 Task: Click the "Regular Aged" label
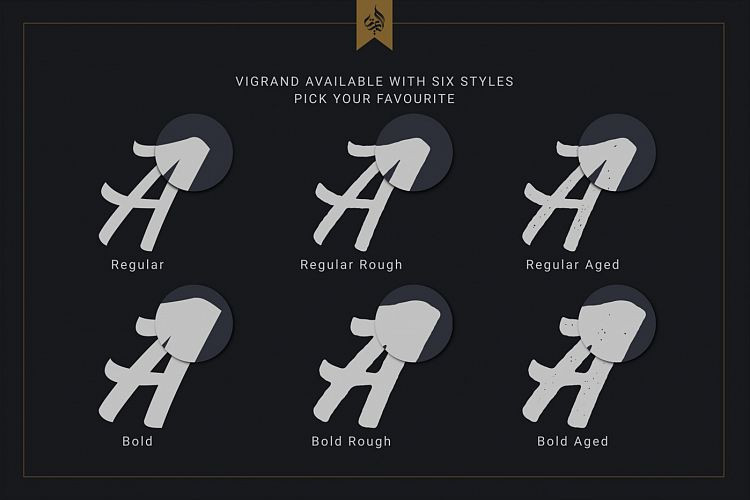tap(573, 265)
